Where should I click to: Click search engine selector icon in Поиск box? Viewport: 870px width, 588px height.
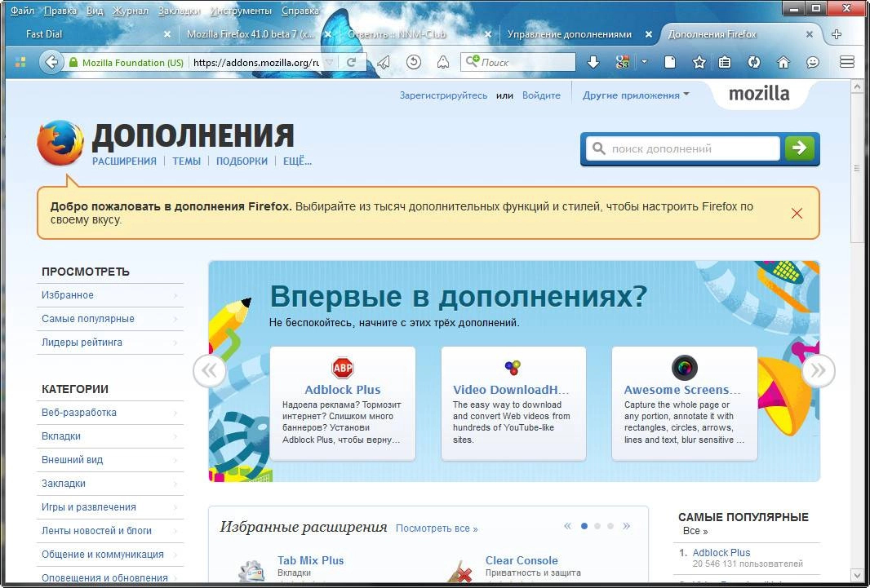(473, 61)
